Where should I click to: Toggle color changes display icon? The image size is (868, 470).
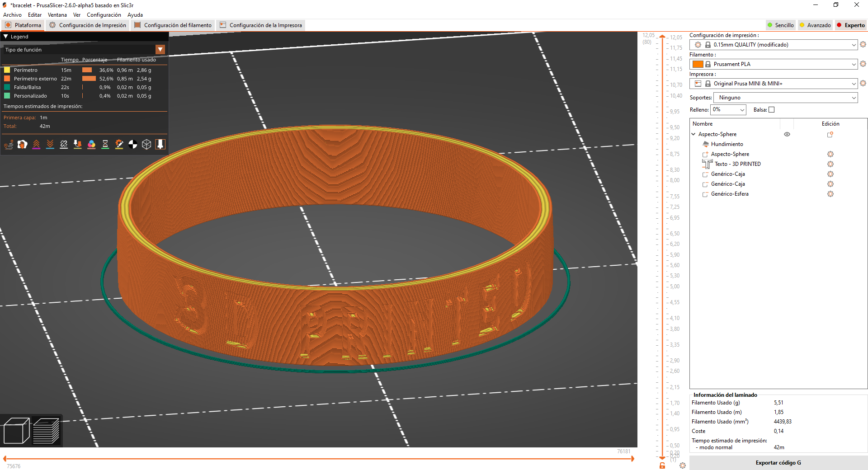point(91,144)
